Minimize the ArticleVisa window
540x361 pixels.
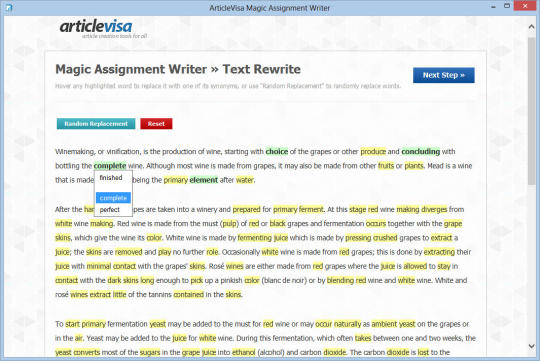(x=493, y=6)
